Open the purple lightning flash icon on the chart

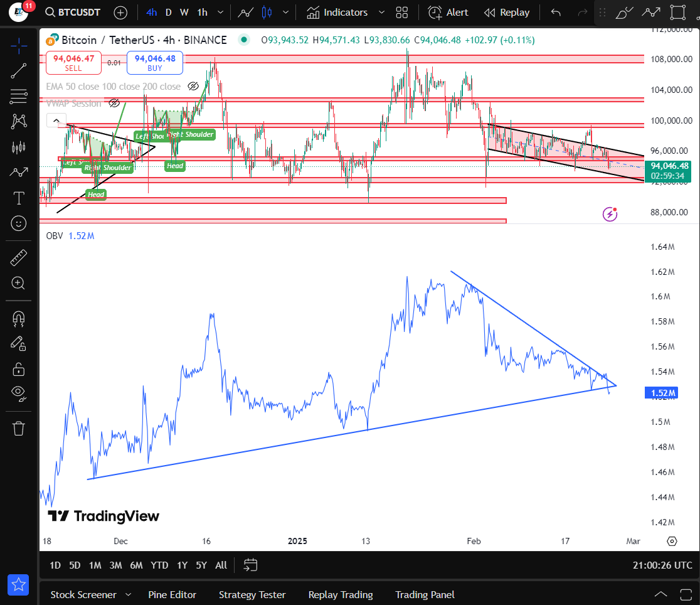610,214
